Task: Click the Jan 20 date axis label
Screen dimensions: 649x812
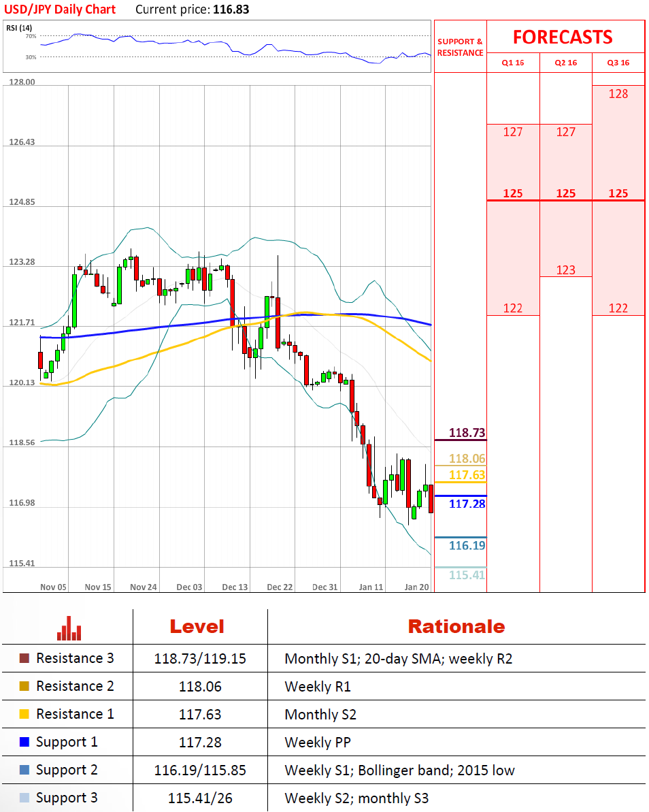Action: point(416,587)
